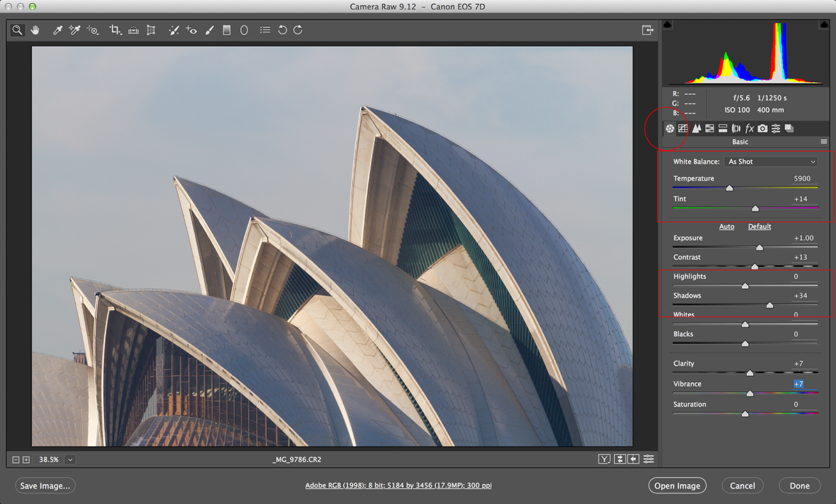This screenshot has height=504, width=836.
Task: Toggle between current and default panel settings
Action: point(649,459)
